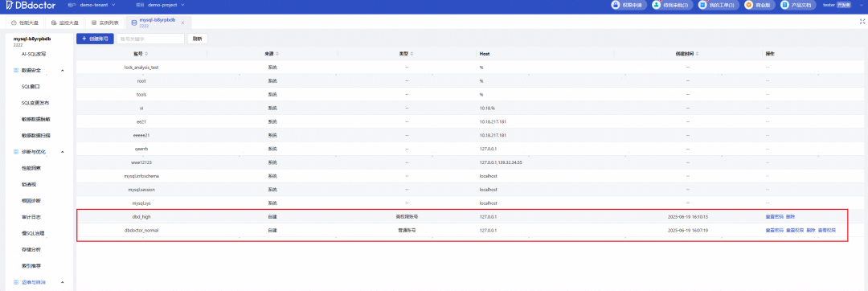Collapse the 运维与管治 sidebar group
The width and height of the screenshot is (868, 291).
click(x=62, y=282)
